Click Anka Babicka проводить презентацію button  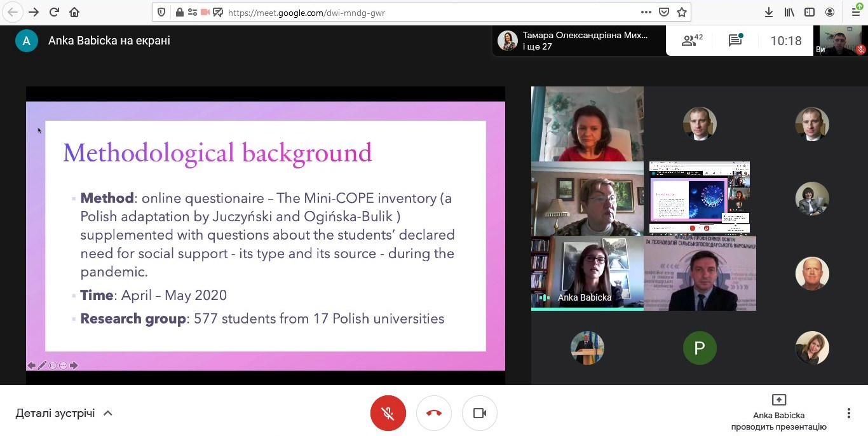click(778, 412)
